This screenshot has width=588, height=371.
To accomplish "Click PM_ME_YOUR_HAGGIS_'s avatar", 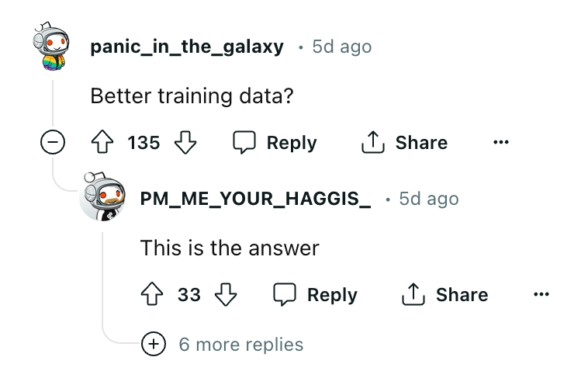I will pos(102,199).
